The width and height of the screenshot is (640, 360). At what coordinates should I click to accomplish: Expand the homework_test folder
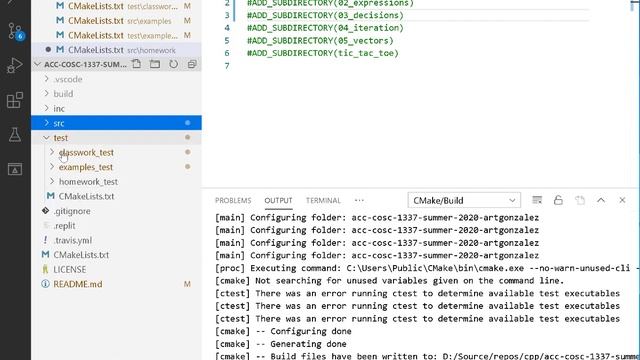[116, 182]
